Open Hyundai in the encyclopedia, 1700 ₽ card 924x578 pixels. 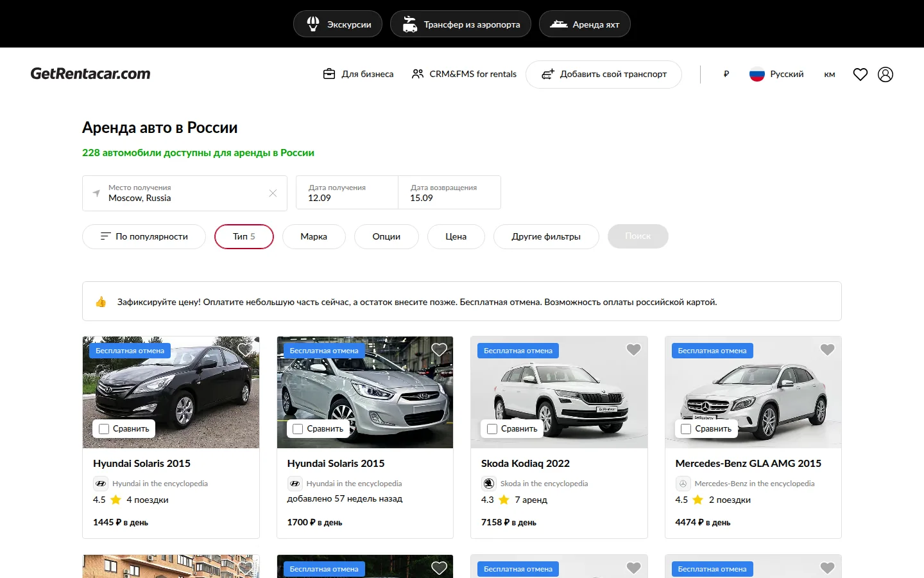coord(354,484)
